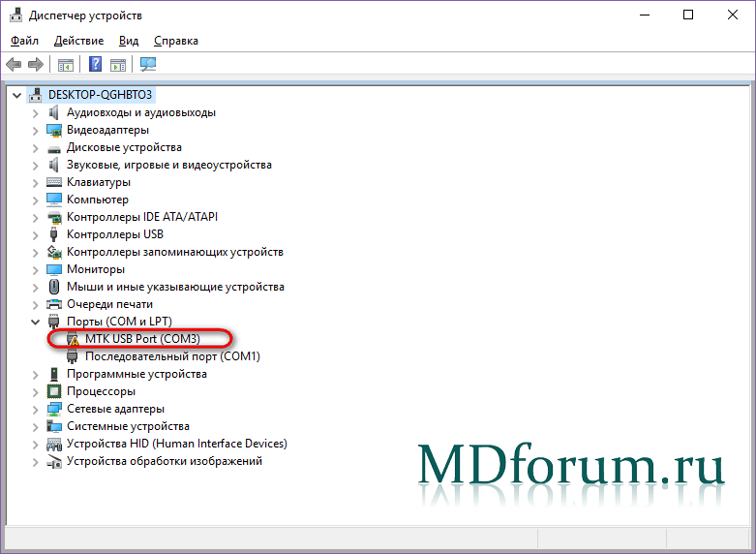Click the DESKTOP-QGHBTO3 computer icon
This screenshot has width=756, height=554.
(x=35, y=95)
